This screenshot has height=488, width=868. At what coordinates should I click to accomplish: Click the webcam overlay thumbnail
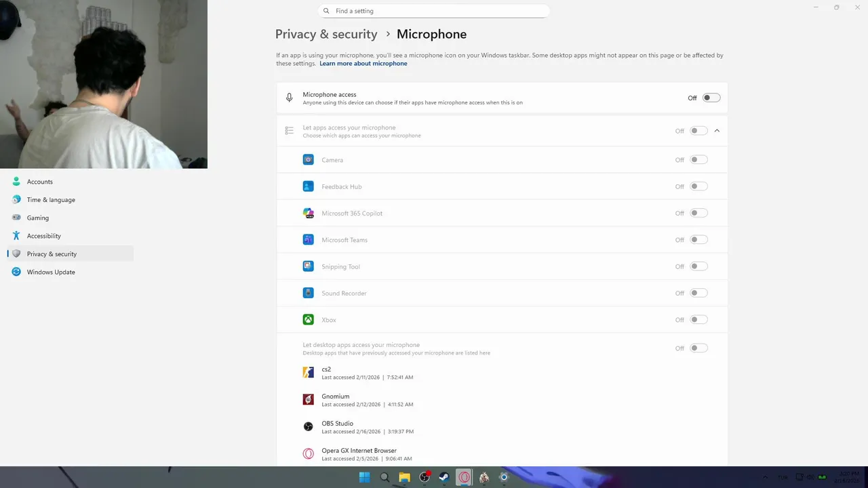(104, 84)
